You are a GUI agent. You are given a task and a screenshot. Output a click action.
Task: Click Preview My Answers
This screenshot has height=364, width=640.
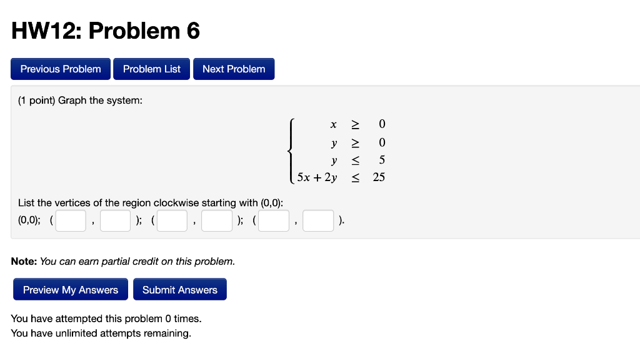[x=70, y=289]
